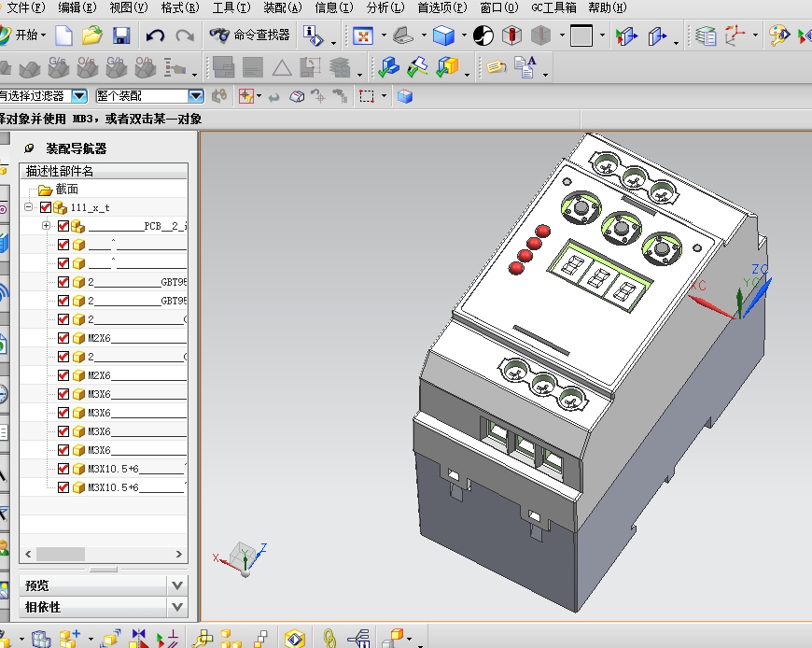Open the Command Finder (命令查找器)

(250, 35)
